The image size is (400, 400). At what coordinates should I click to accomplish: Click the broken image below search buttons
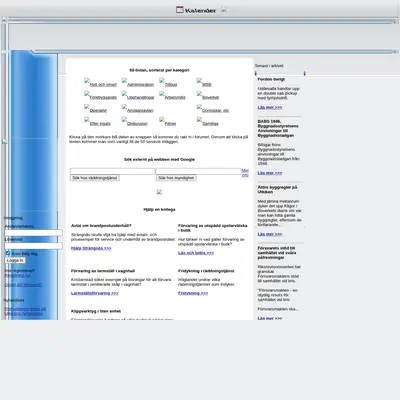click(x=159, y=192)
